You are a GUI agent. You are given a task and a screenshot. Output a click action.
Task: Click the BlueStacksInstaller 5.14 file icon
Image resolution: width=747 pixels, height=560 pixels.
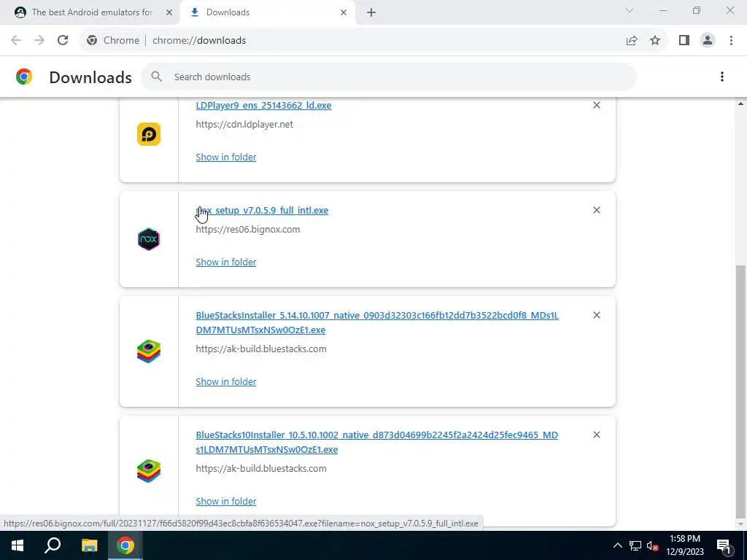(x=149, y=351)
